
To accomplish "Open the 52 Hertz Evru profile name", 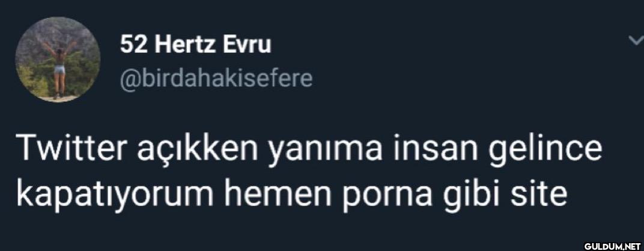I will [195, 46].
